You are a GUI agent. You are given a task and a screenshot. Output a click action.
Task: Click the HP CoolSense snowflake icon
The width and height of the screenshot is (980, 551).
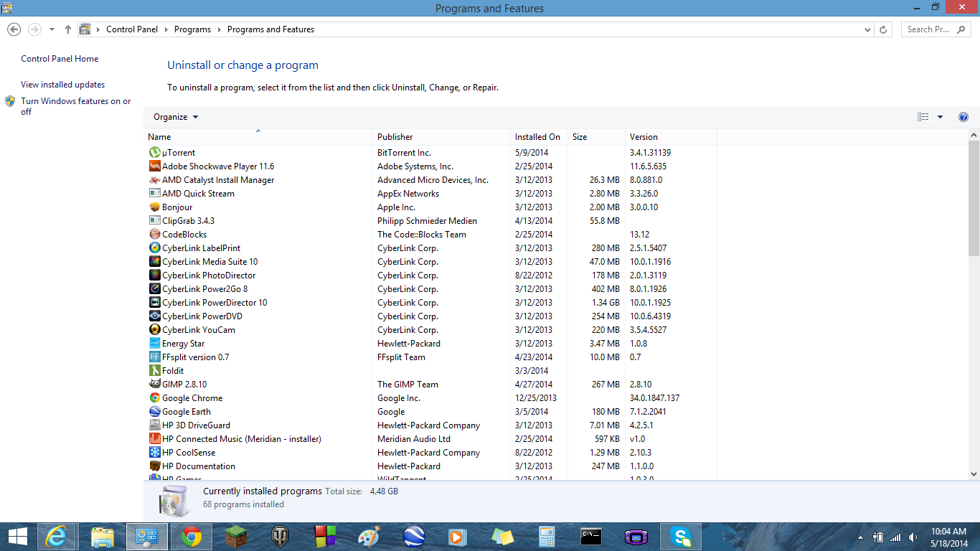154,452
